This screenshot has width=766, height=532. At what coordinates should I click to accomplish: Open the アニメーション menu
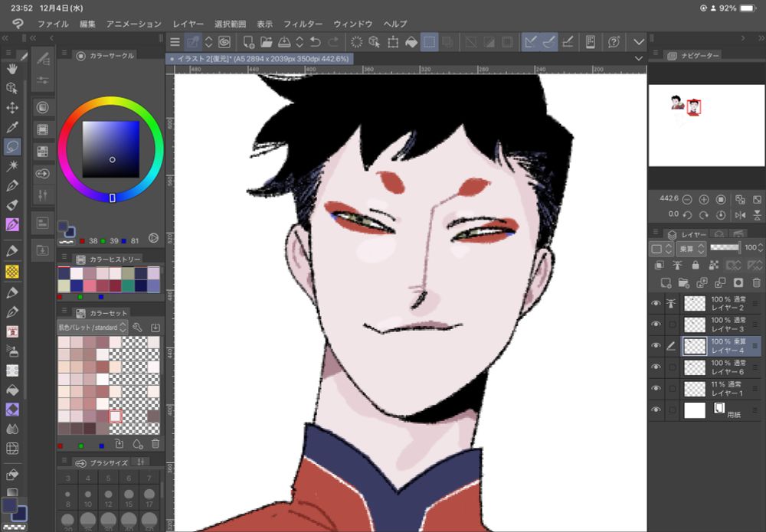[134, 24]
